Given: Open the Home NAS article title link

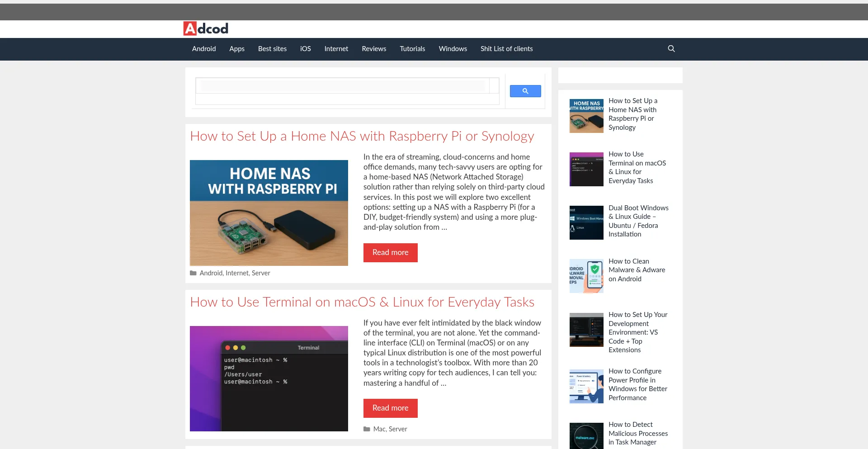Looking at the screenshot, I should 362,136.
